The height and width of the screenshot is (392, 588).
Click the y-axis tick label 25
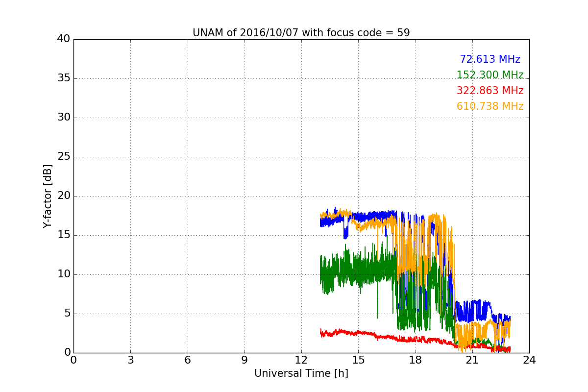(64, 157)
